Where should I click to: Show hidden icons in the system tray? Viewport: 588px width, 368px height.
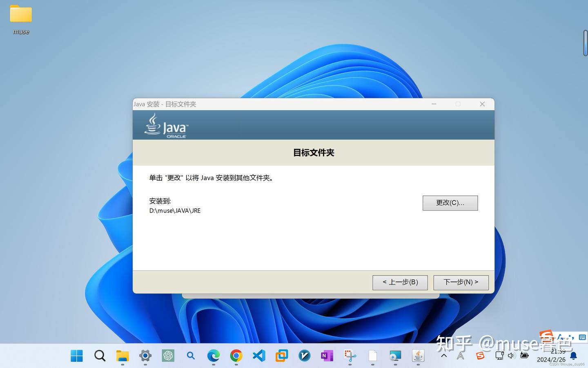click(444, 356)
